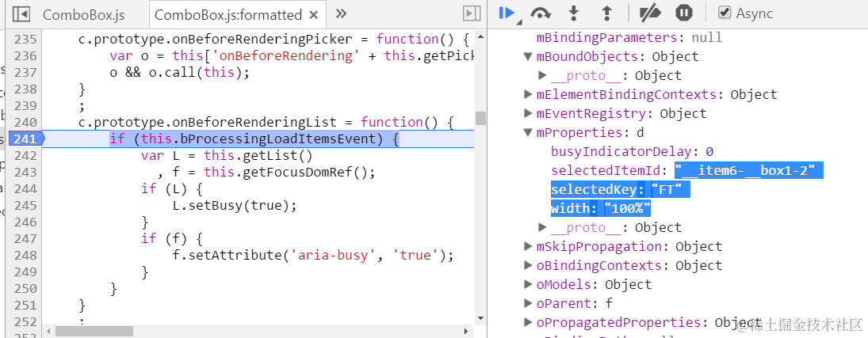Viewport: 868px width, 338px height.
Task: Click onBeforeRenderingPicker function definition
Action: pyautogui.click(x=274, y=40)
